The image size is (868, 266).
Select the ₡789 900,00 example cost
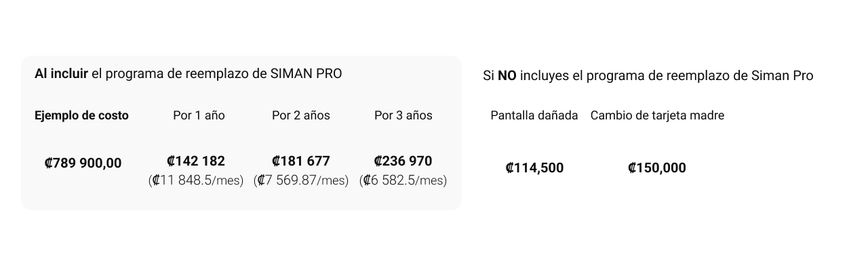[x=83, y=163]
